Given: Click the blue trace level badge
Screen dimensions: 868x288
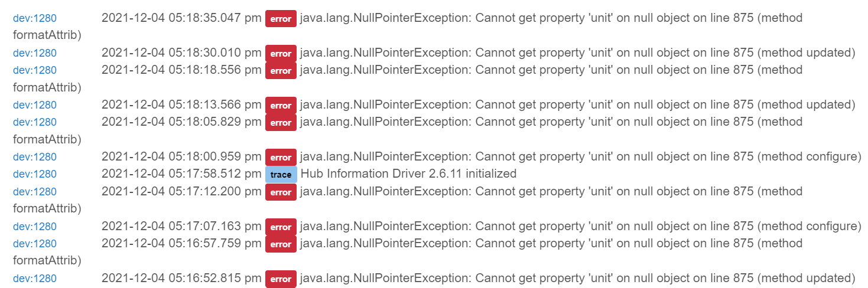Looking at the screenshot, I should (281, 175).
